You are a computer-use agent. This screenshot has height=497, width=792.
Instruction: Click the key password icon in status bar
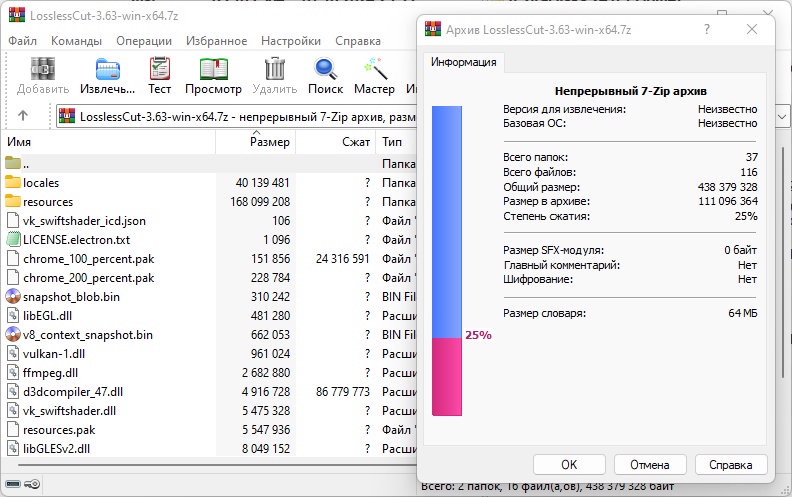click(x=32, y=484)
